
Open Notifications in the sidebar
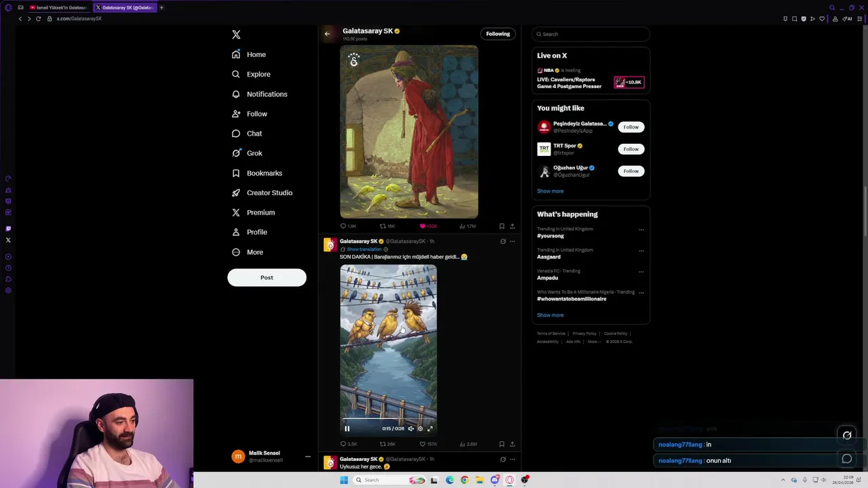coord(260,94)
